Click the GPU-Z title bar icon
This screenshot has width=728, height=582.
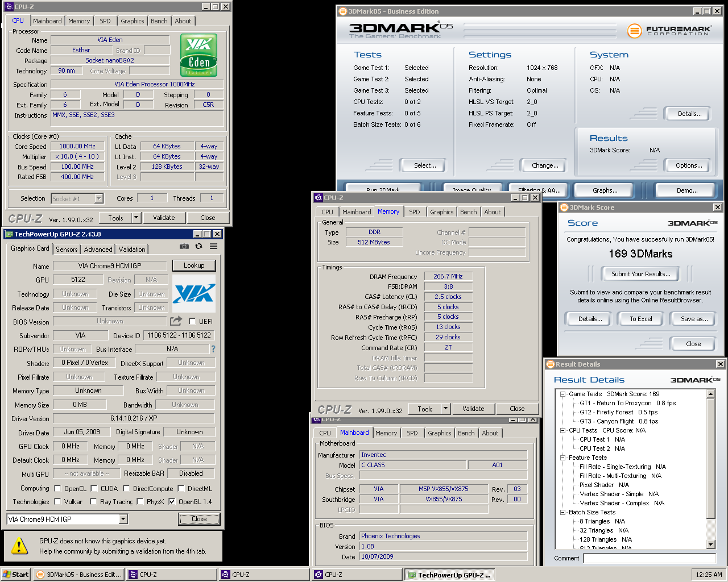click(9, 234)
